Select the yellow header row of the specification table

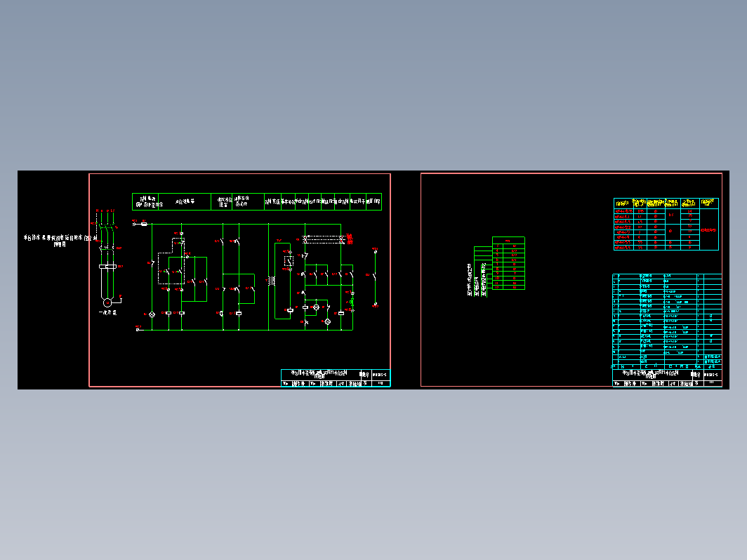coord(666,204)
